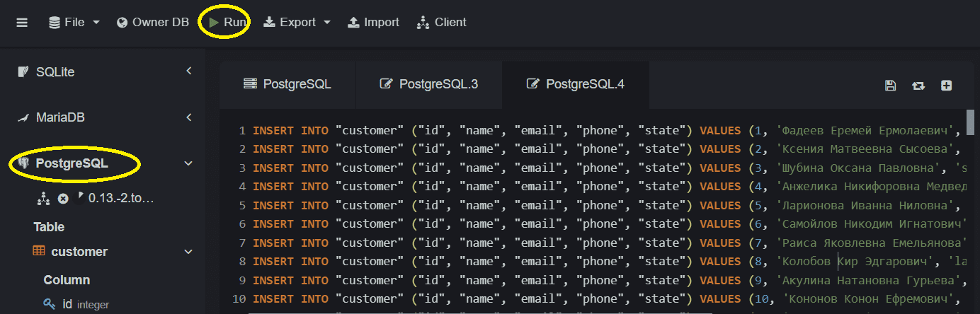Select the 0.13.-2.to… connection entry
Image resolution: width=980 pixels, height=314 pixels.
120,199
